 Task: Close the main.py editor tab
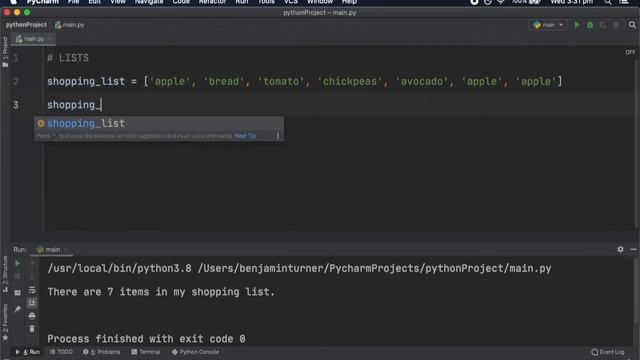pyautogui.click(x=50, y=39)
